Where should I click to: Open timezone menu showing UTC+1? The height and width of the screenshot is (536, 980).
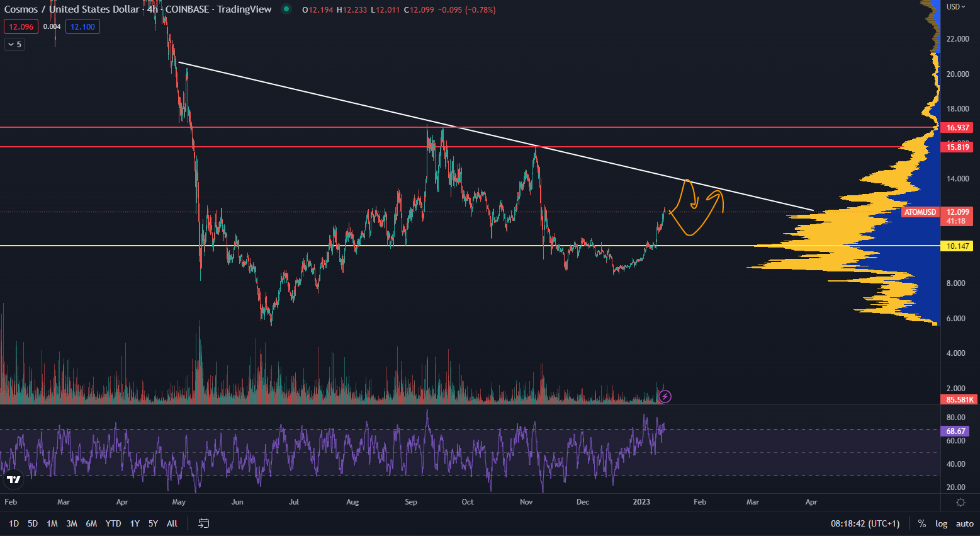(x=865, y=523)
